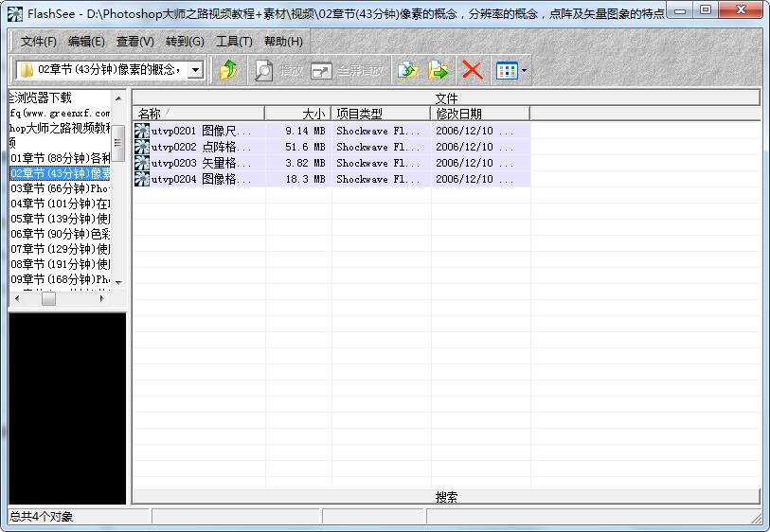Click the preview magnifier play icon
This screenshot has height=532, width=770.
[x=263, y=71]
